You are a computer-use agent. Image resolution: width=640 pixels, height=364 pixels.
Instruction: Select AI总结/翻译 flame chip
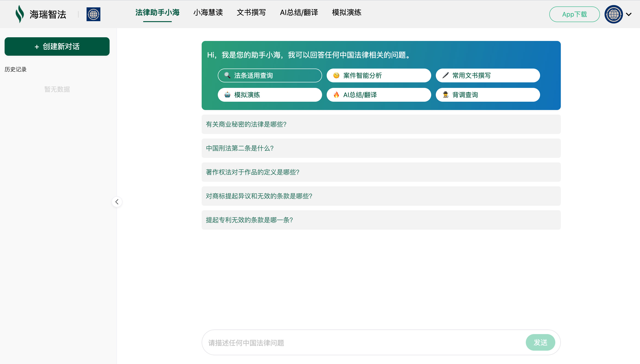click(x=378, y=95)
